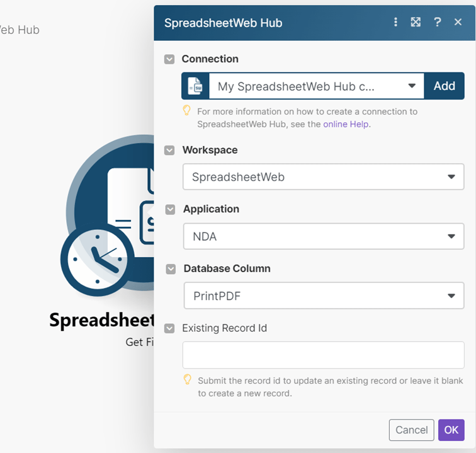Screen dimensions: 476x453
Task: Click the lightbulb hint icon under Connection
Action: tap(187, 111)
